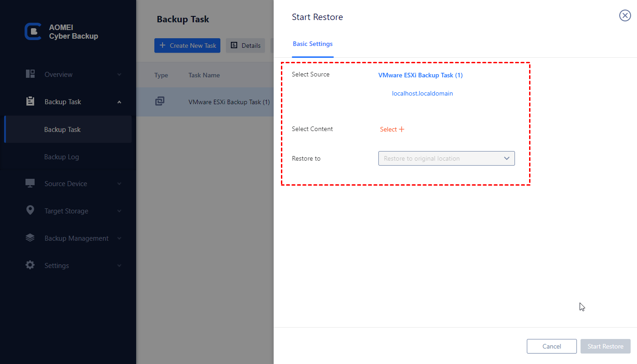
Task: Click the task type icon in the table row
Action: (x=160, y=101)
